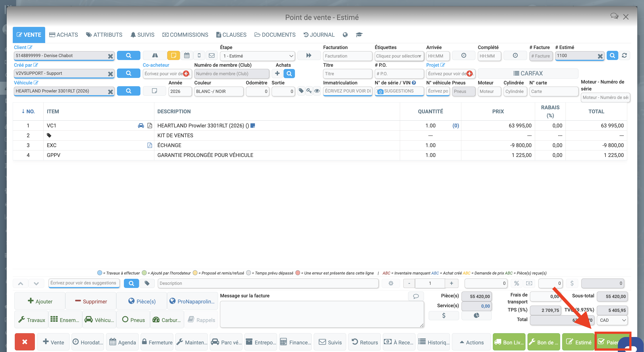This screenshot has width=644, height=352.
Task: Click the Complété clock icon
Action: coord(515,56)
